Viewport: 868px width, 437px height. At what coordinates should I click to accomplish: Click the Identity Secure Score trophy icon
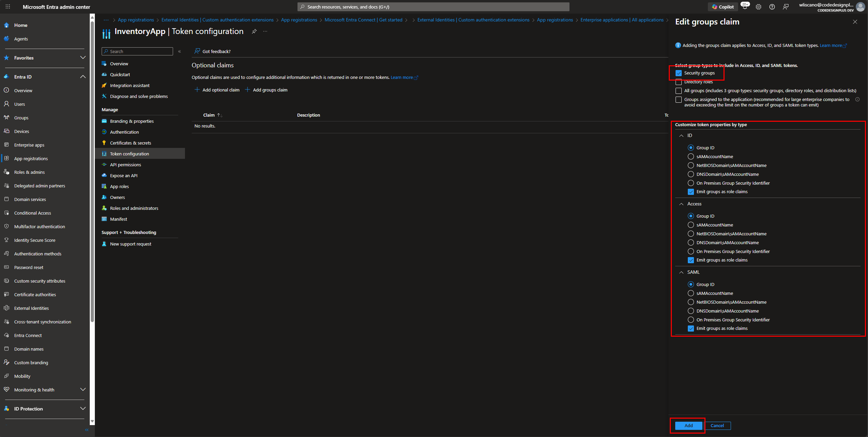click(6, 240)
